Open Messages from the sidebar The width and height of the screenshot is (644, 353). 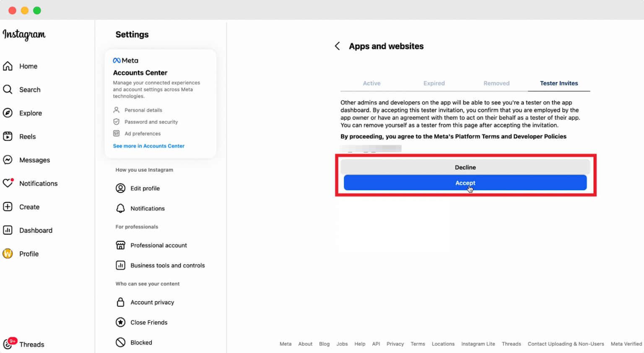click(8, 160)
